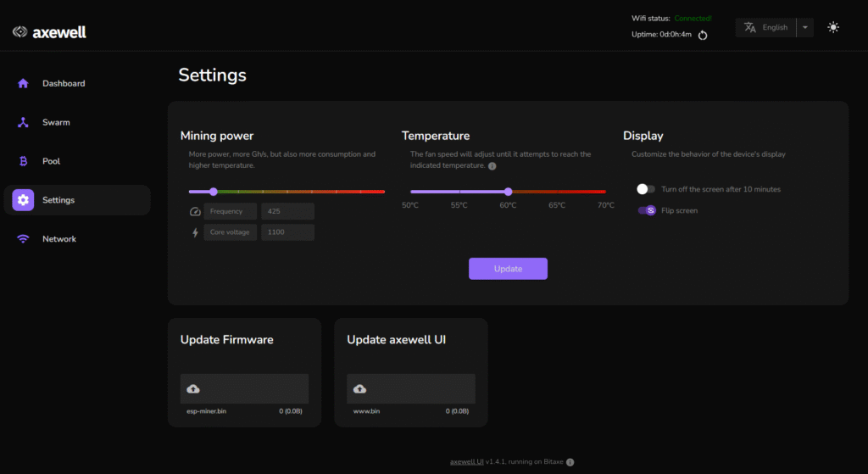Click the Core voltage value field
Image resolution: width=868 pixels, height=474 pixels.
point(287,232)
